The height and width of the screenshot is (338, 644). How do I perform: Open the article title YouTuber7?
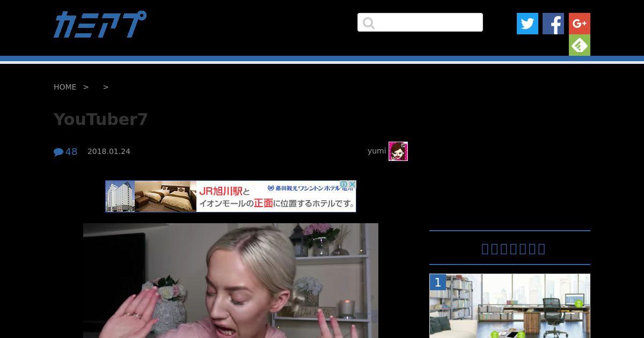pos(100,119)
